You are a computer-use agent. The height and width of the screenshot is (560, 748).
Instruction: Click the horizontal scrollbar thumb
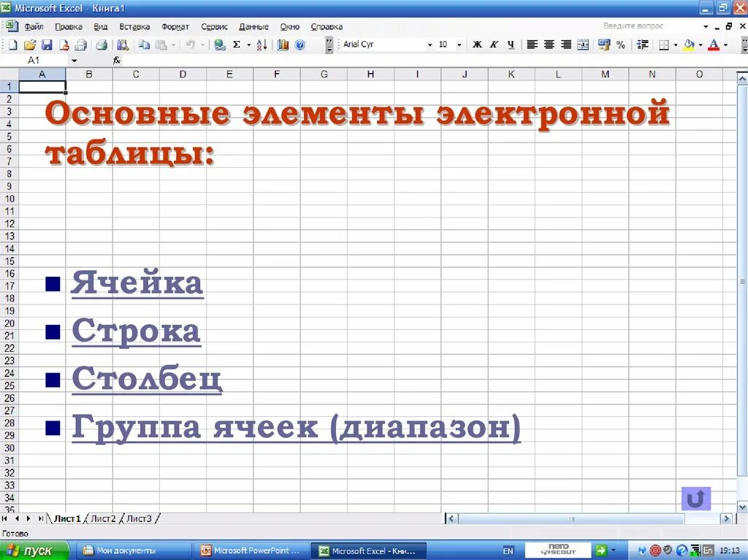(x=571, y=518)
